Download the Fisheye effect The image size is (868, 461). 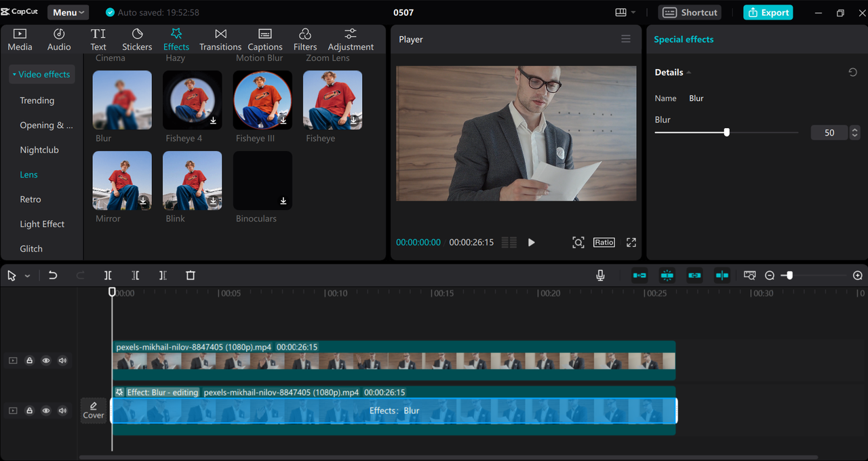353,121
